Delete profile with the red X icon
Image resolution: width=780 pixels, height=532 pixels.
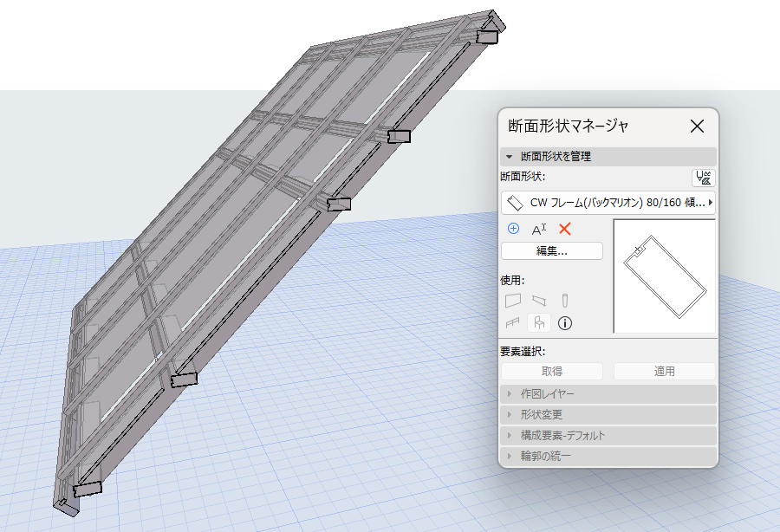(564, 229)
